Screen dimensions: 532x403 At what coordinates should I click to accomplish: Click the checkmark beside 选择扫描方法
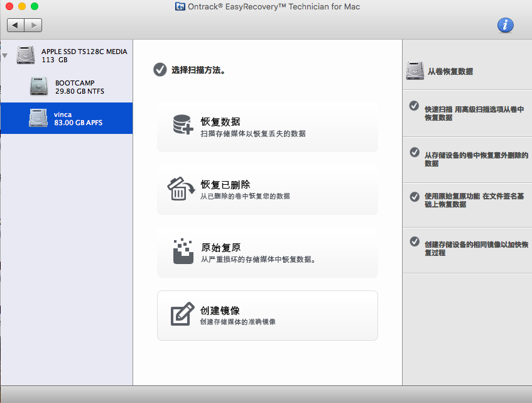160,70
